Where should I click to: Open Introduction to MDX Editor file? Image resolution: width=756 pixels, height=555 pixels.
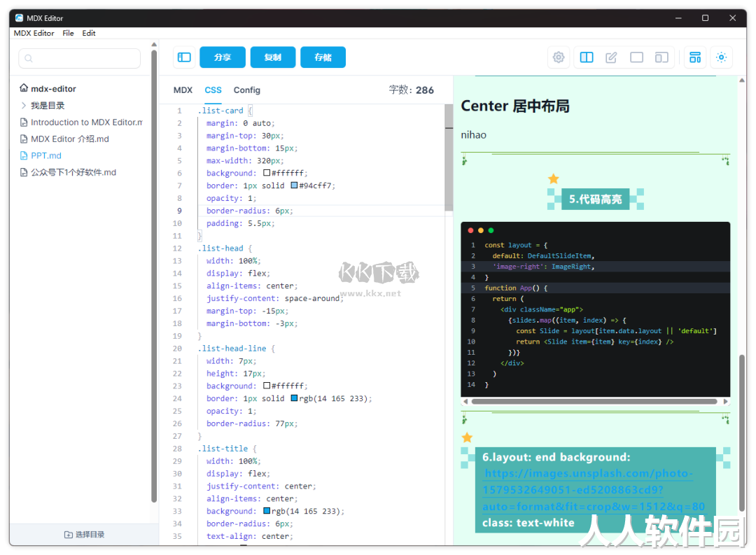click(87, 122)
